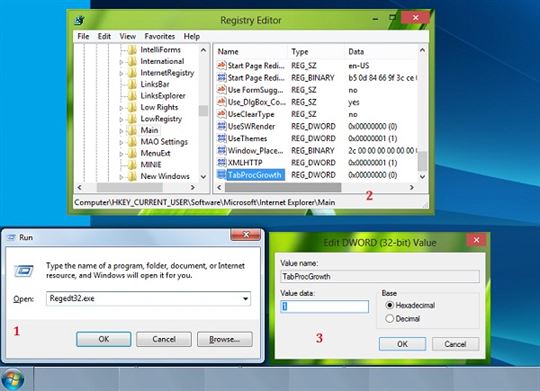
Task: Click OK in the Run dialog
Action: tap(104, 339)
